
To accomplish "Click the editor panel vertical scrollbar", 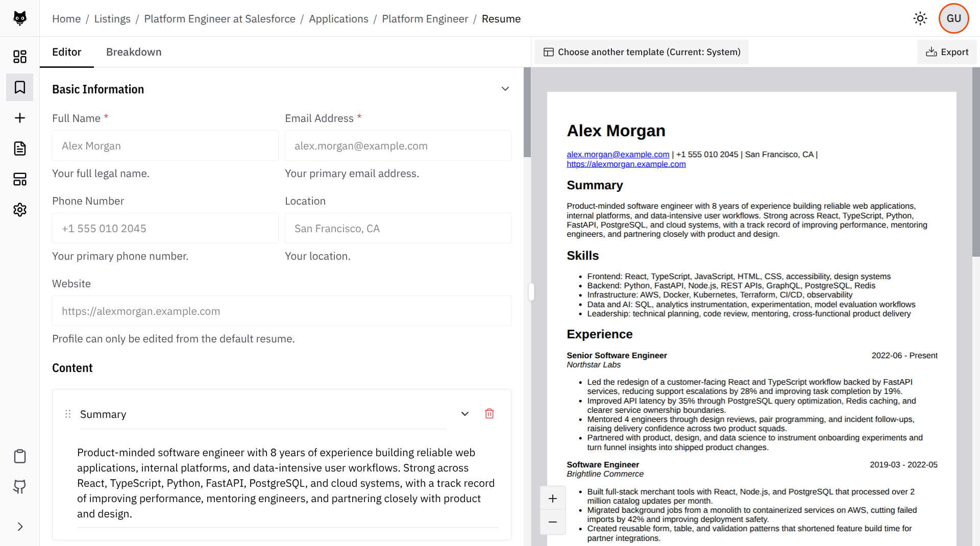I will 527,112.
